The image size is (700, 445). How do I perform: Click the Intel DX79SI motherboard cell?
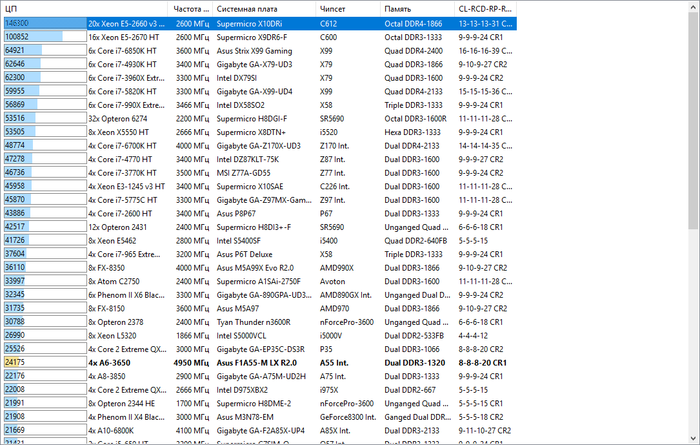pos(237,78)
